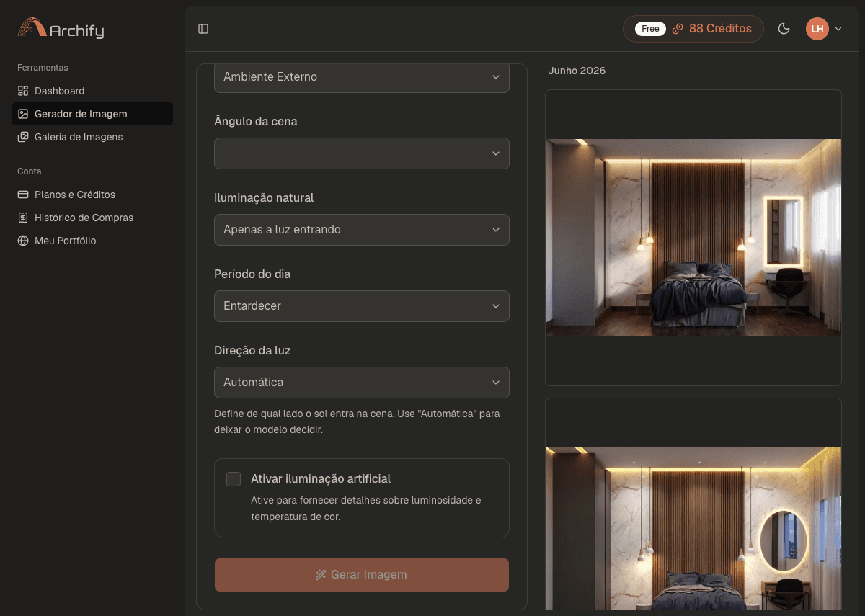Click the Gerar Imagem button

click(x=362, y=575)
